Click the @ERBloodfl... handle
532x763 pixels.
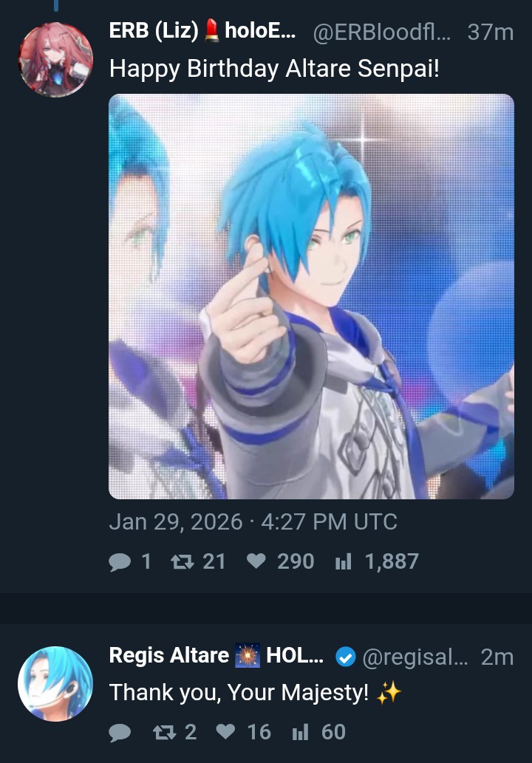pyautogui.click(x=382, y=32)
